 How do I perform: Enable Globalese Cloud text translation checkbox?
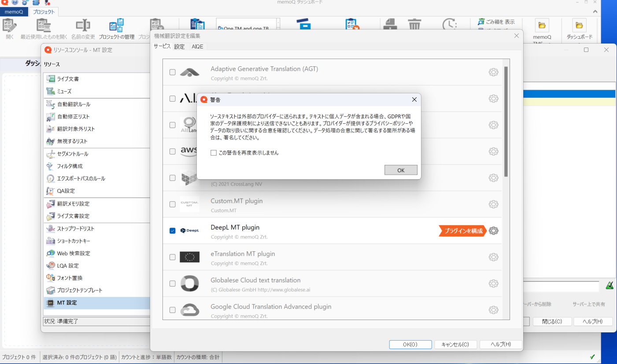pyautogui.click(x=173, y=283)
